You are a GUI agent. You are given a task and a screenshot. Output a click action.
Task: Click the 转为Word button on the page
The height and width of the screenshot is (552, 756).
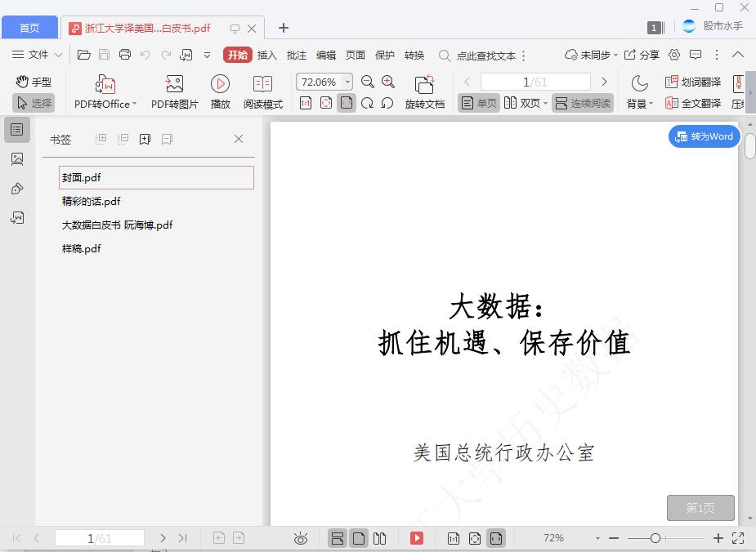tap(704, 136)
